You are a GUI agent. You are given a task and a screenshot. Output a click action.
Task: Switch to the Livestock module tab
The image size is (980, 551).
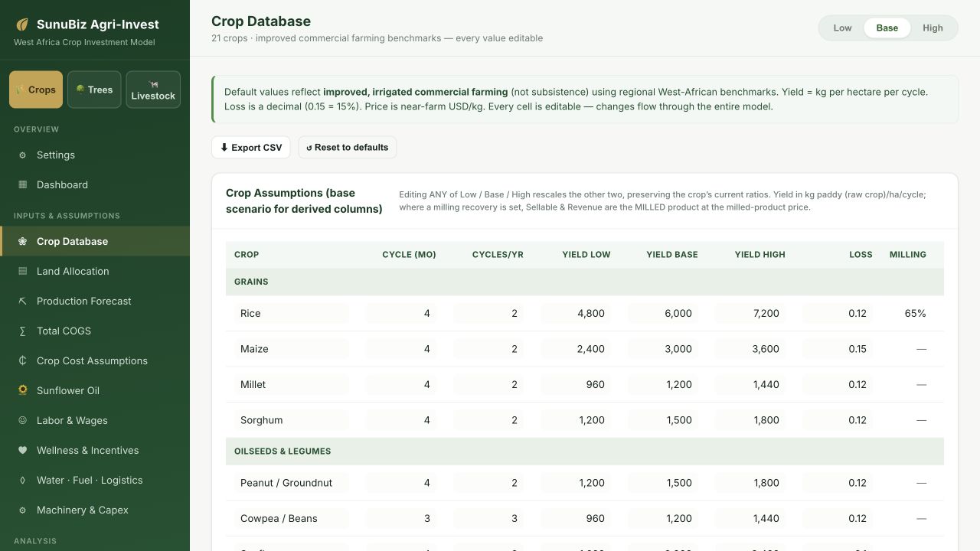tap(153, 90)
